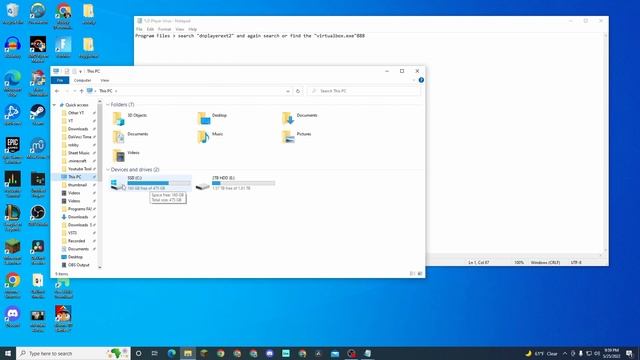640x360 pixels.
Task: Open the Desktop folder in Folders group
Action: pos(212,118)
